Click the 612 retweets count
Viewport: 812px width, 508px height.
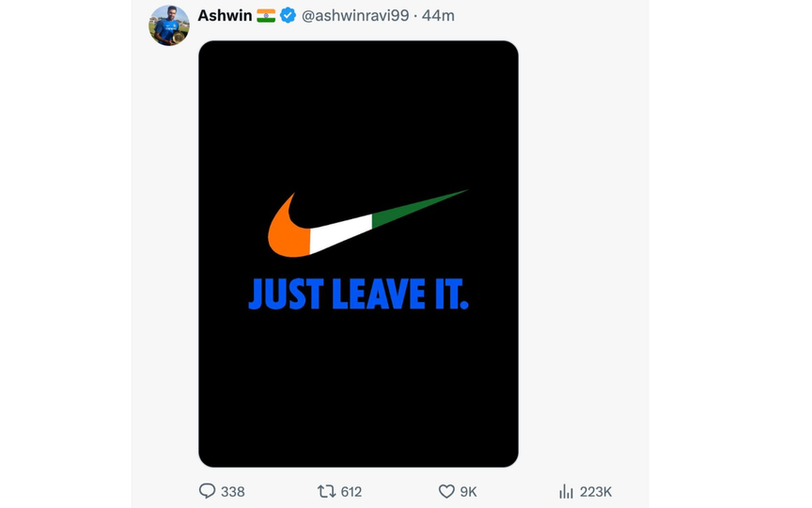[x=351, y=492]
